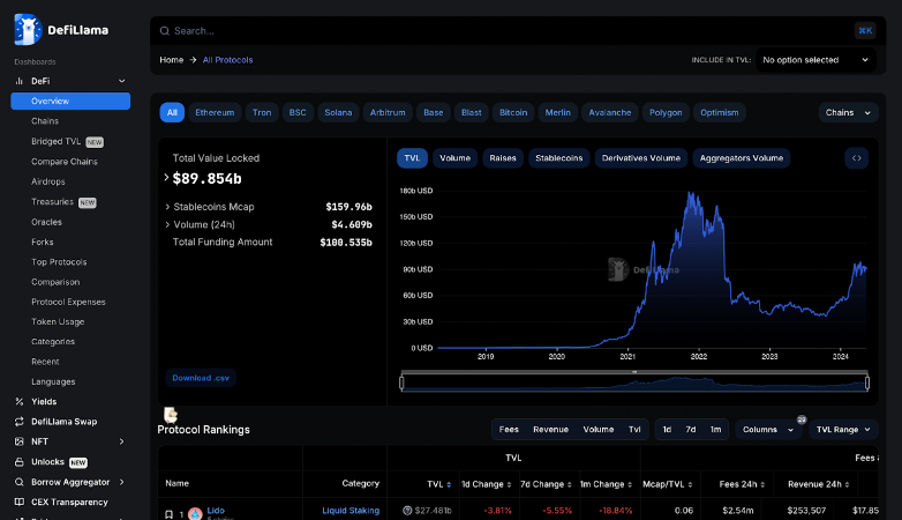The width and height of the screenshot is (902, 520).
Task: Open the Treasuries sidebar item
Action: [x=64, y=202]
